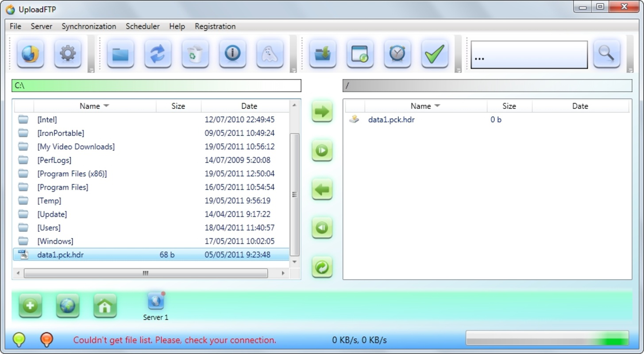This screenshot has width=644, height=354.
Task: Refresh the file list using blue arrows icon
Action: pos(158,53)
